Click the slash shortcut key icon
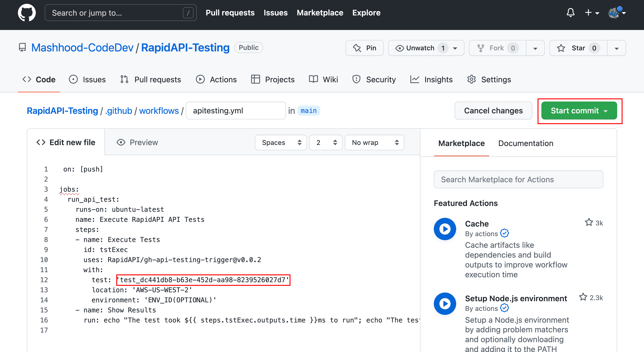 [x=188, y=13]
